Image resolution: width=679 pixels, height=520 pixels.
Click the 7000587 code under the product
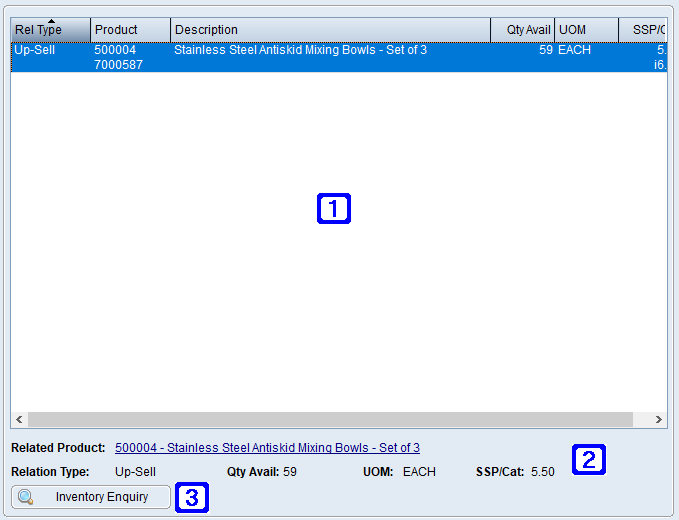[119, 65]
